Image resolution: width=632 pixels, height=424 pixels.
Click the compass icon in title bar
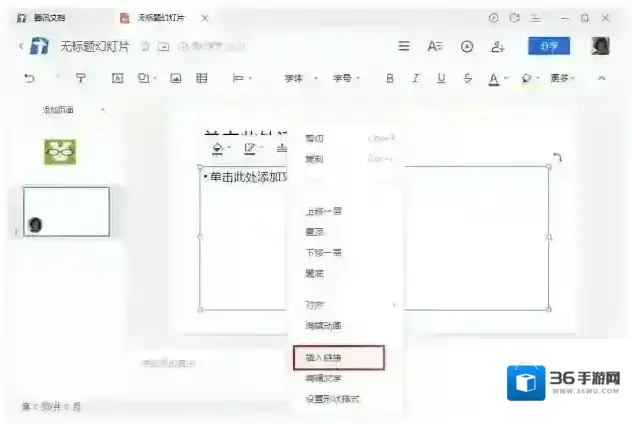tap(493, 18)
